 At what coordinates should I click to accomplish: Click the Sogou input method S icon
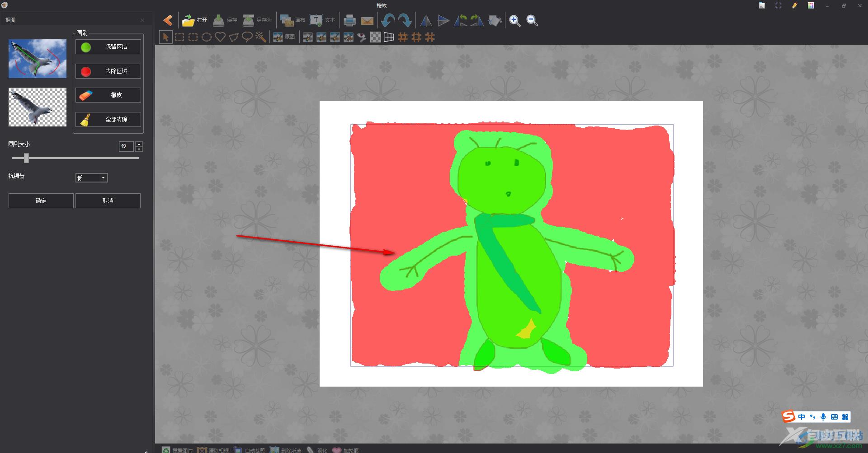(x=788, y=416)
